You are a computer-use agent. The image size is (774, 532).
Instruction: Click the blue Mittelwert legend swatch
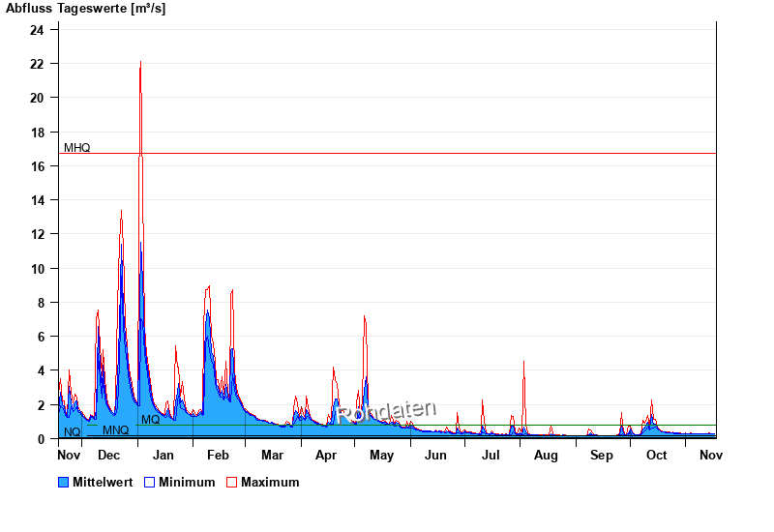(64, 482)
